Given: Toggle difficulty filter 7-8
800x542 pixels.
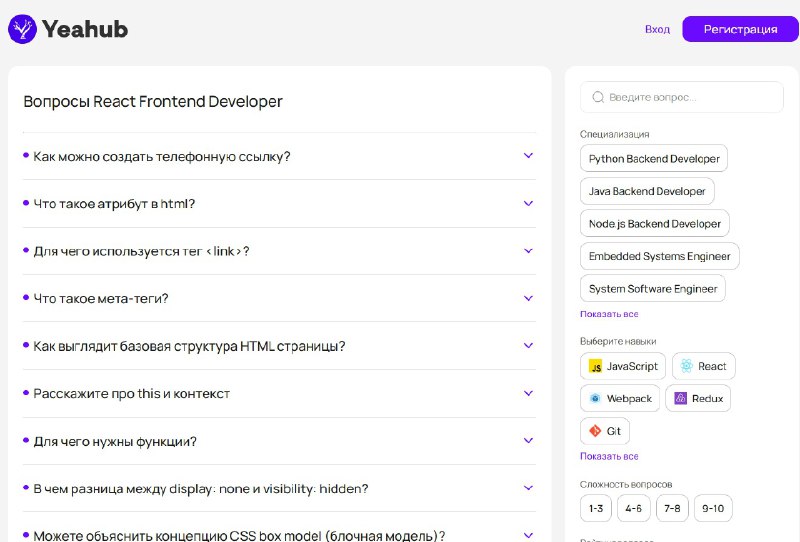Looking at the screenshot, I should (x=671, y=508).
